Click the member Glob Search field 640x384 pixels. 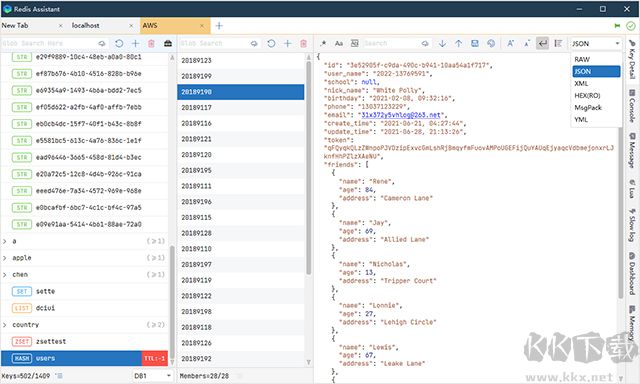click(x=214, y=43)
